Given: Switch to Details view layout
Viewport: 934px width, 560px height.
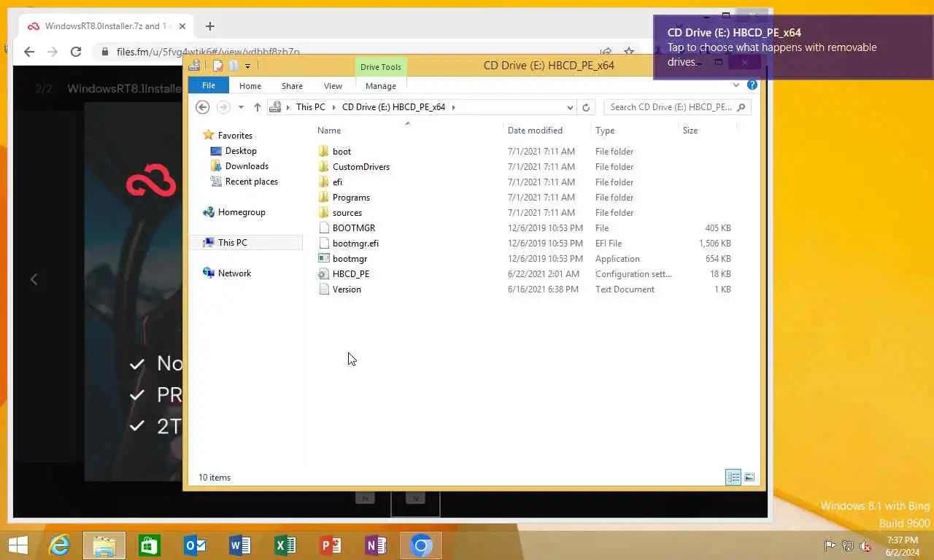Looking at the screenshot, I should [x=733, y=478].
